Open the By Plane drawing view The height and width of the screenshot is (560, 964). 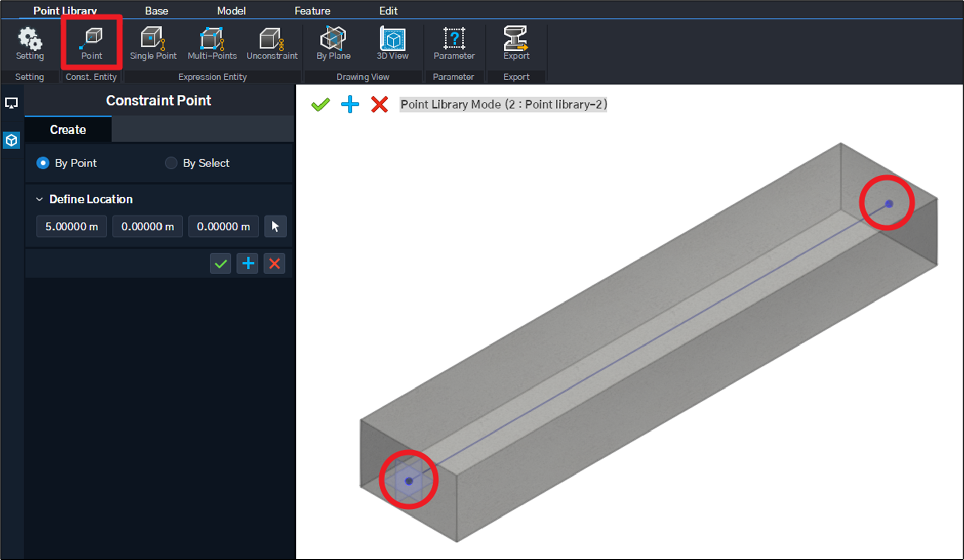[333, 43]
